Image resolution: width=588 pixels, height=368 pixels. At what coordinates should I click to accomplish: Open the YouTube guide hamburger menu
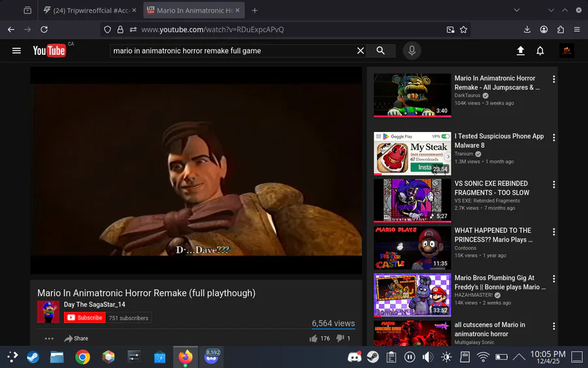[x=16, y=50]
